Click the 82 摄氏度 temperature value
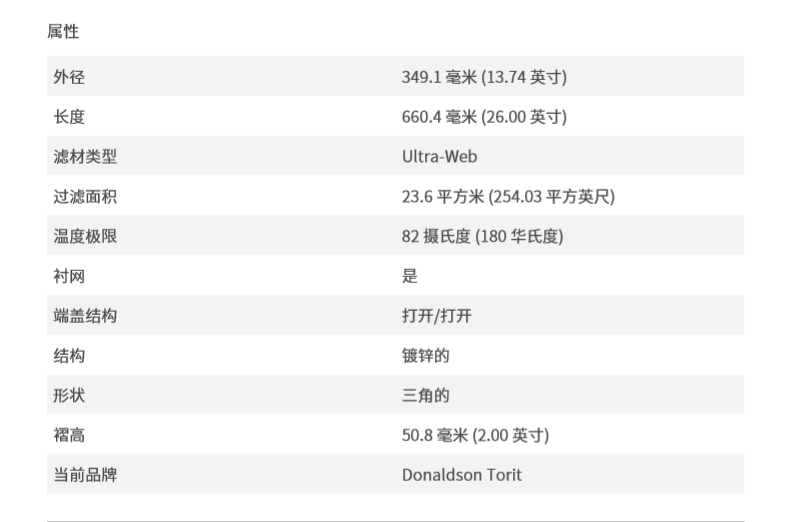787x522 pixels. (483, 237)
